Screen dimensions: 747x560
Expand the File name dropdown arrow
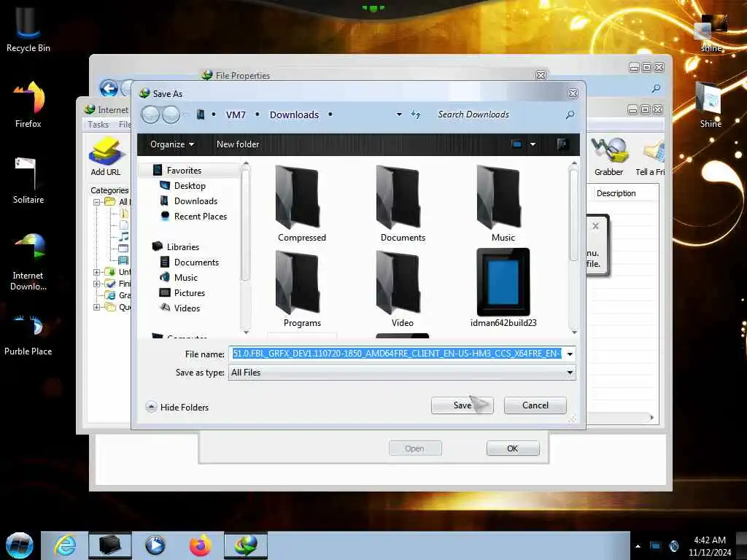coord(570,354)
